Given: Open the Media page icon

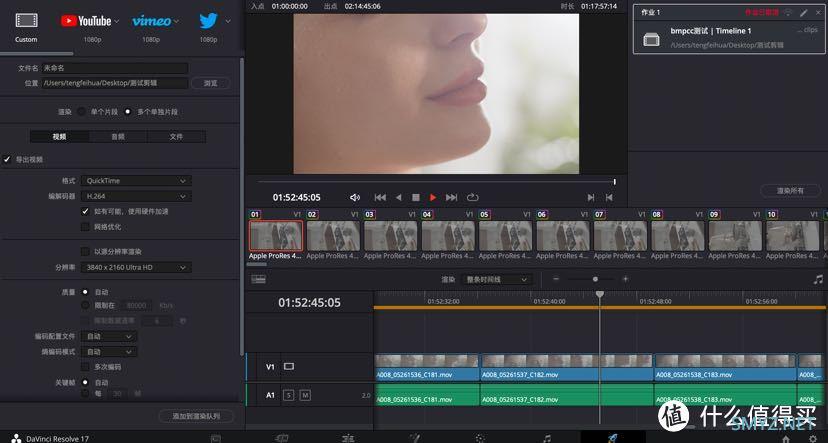Looking at the screenshot, I should (x=216, y=438).
